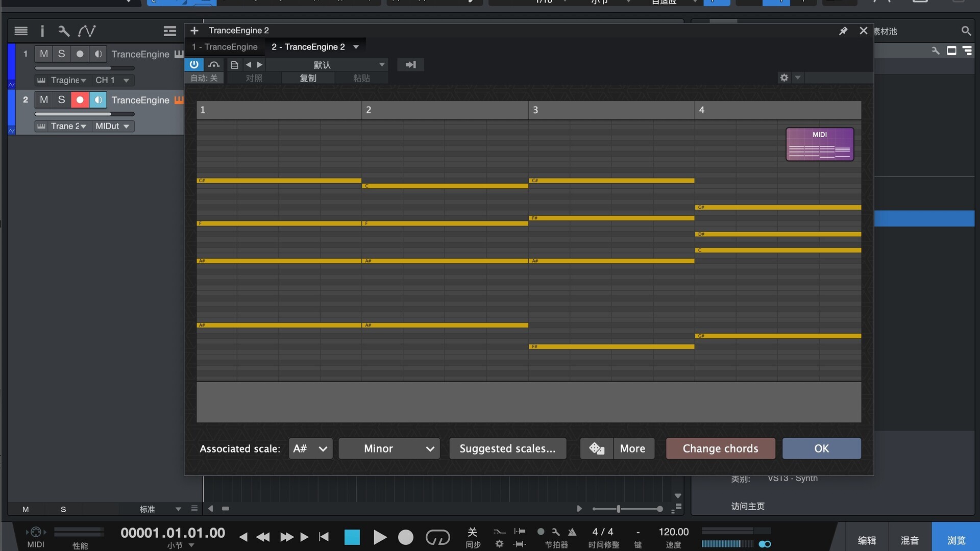Expand the TranceEngine 2 tab dropdown arrow
This screenshot has height=551, width=980.
pos(356,47)
